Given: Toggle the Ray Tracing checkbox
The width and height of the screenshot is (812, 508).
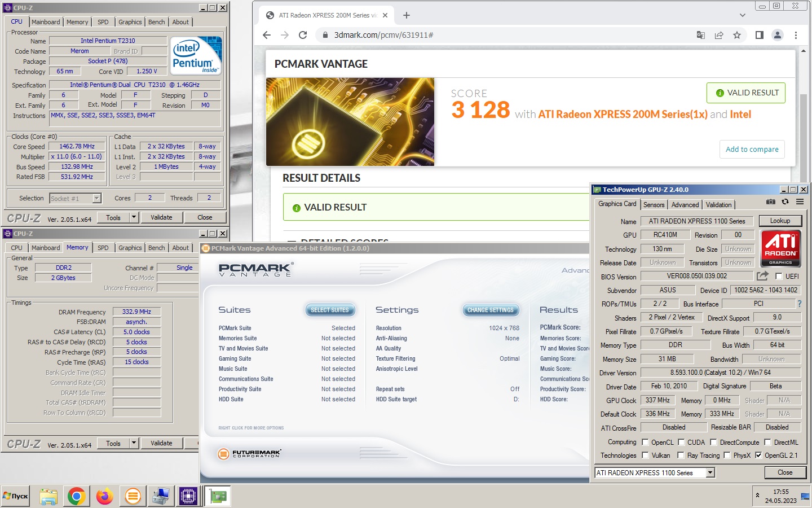Looking at the screenshot, I should (x=681, y=455).
